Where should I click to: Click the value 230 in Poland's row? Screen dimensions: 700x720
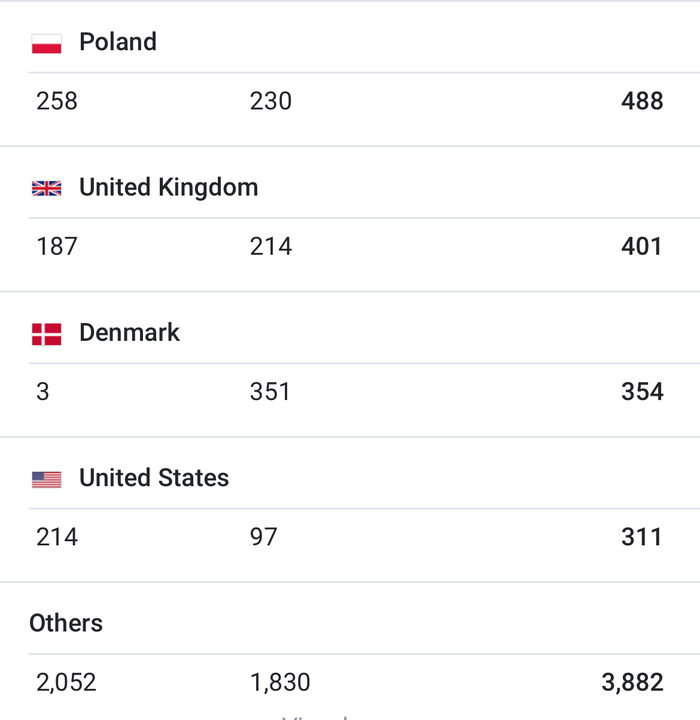[271, 101]
